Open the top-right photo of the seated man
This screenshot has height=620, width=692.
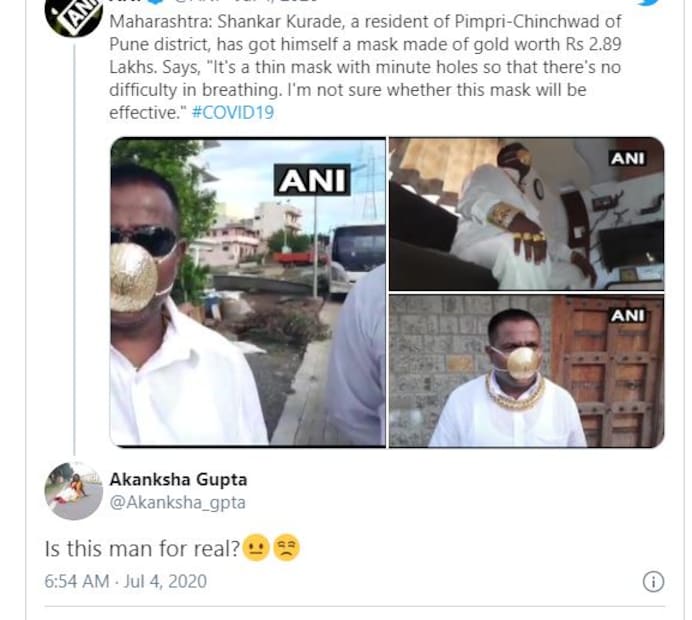[x=526, y=212]
